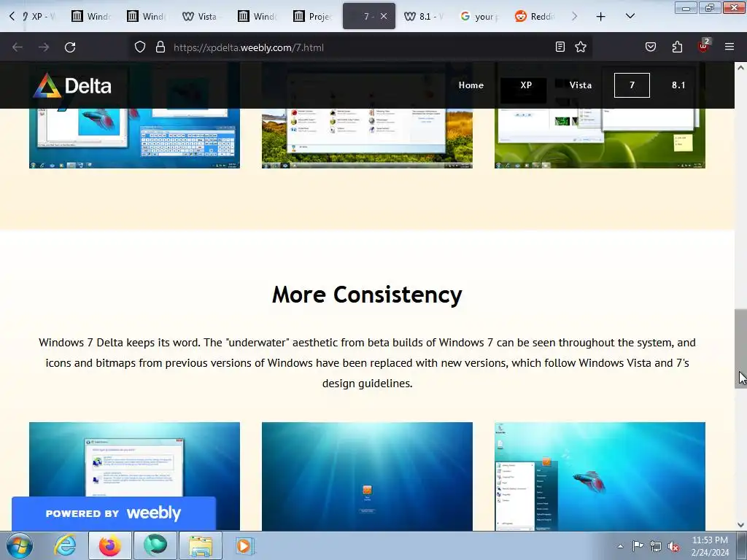Open the XP navigation link

[x=525, y=85]
